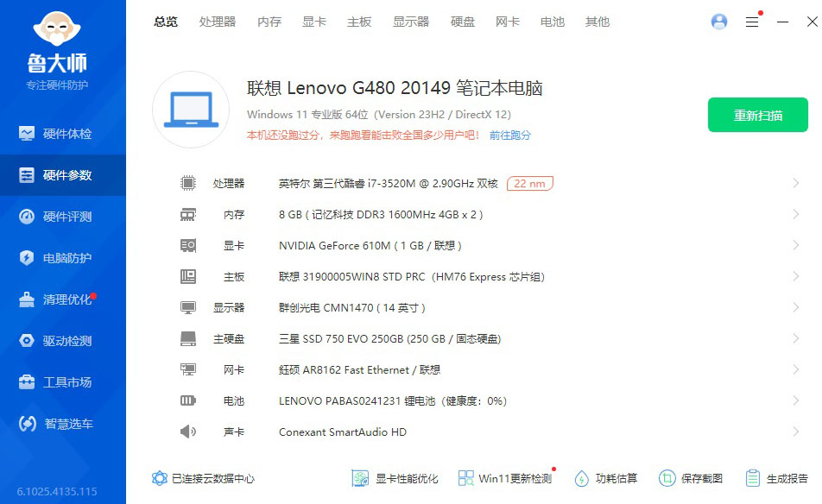The width and height of the screenshot is (822, 504).
Task: Click the hard disk icon in 主硬盘 row
Action: pos(188,338)
